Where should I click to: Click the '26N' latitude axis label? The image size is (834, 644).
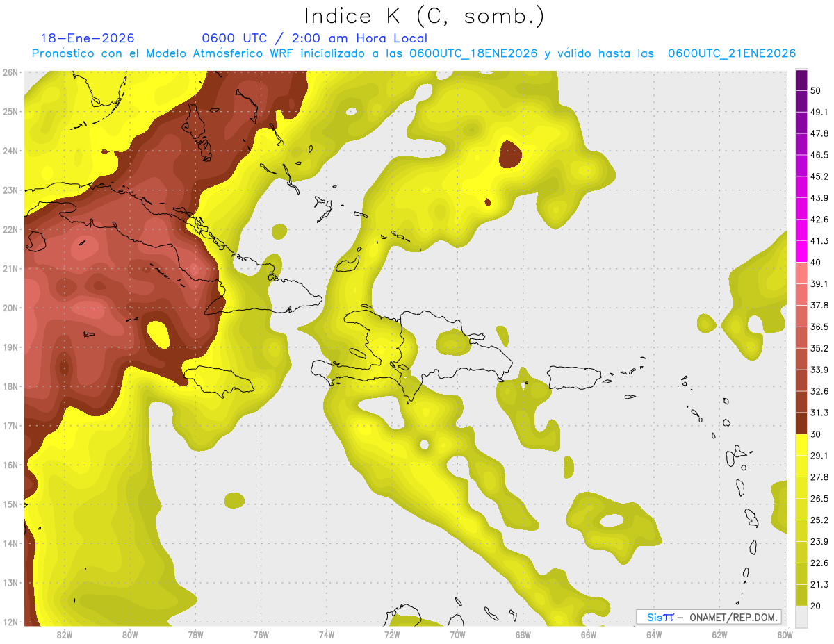[x=10, y=72]
